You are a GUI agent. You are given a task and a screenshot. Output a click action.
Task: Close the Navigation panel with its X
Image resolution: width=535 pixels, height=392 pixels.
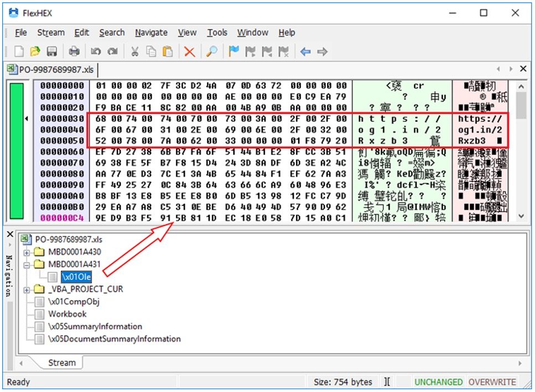coord(9,234)
